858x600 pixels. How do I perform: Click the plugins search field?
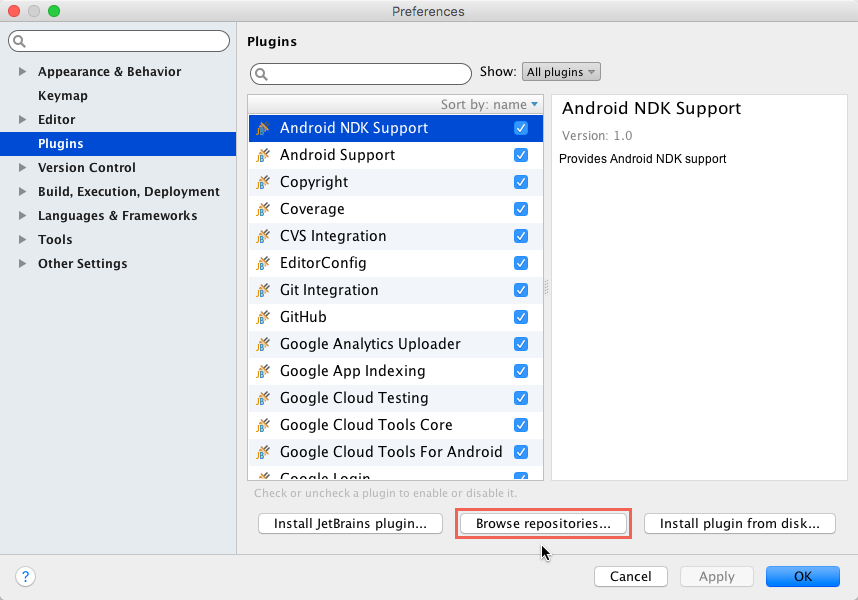(361, 74)
